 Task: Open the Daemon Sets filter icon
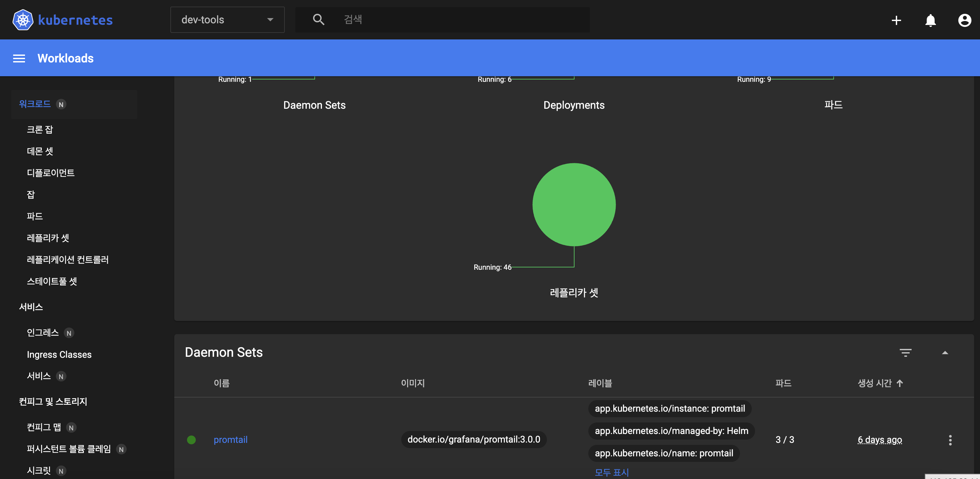pyautogui.click(x=905, y=353)
